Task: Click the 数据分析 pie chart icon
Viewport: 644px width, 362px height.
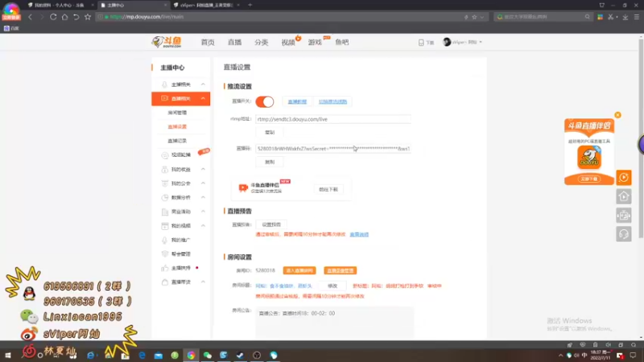Action: tap(165, 197)
